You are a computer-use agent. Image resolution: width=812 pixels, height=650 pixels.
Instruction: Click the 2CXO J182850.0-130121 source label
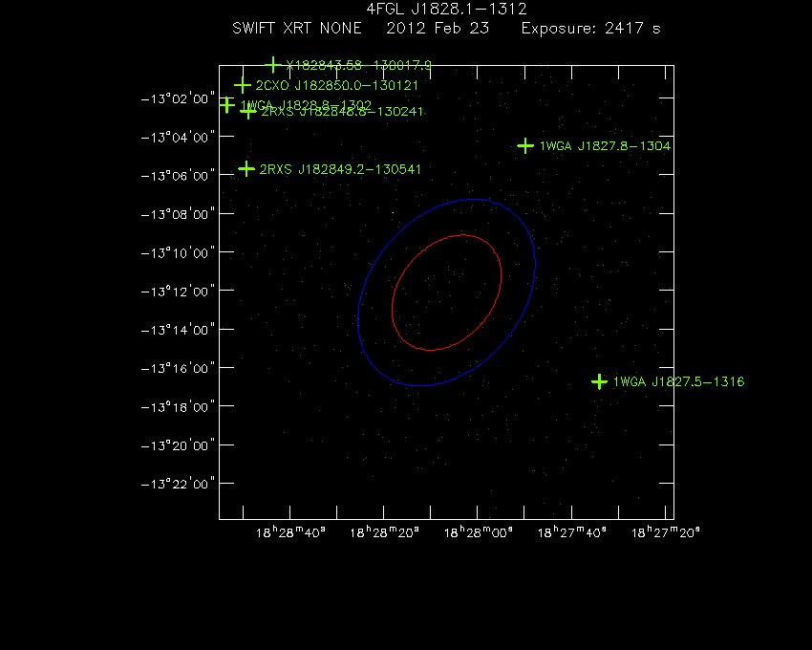(337, 85)
